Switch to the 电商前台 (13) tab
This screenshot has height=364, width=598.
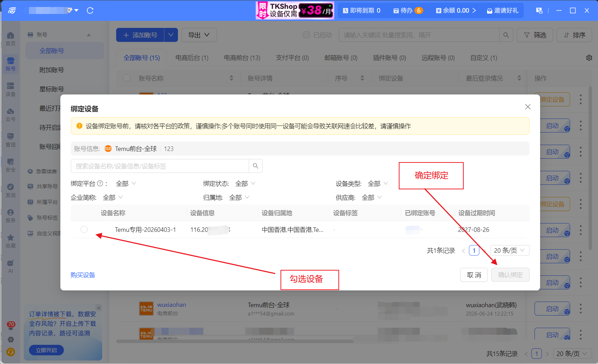tap(242, 58)
